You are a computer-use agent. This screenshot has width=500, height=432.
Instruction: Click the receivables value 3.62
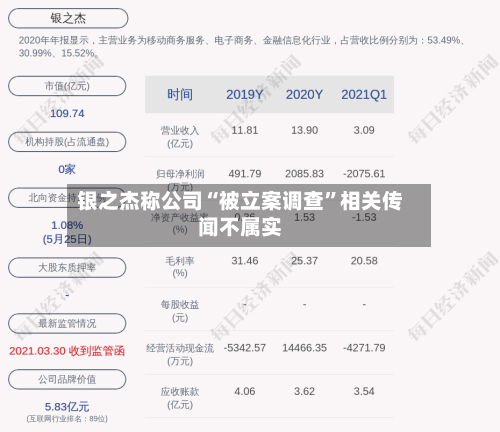coord(304,392)
